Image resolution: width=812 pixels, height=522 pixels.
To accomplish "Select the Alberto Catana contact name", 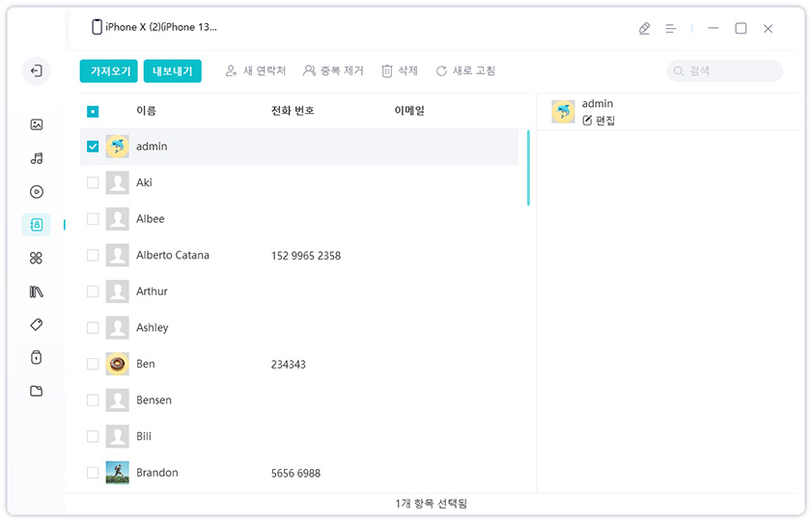I will tap(173, 255).
